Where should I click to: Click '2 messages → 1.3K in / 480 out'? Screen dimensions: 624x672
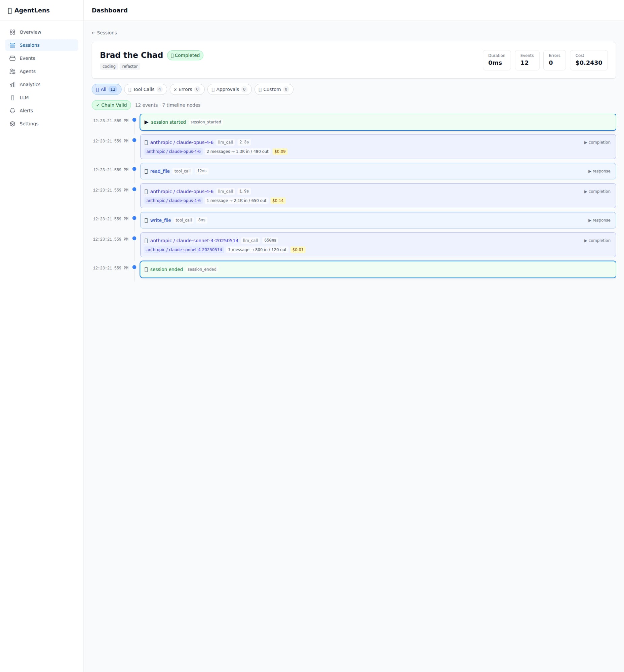[x=237, y=152]
